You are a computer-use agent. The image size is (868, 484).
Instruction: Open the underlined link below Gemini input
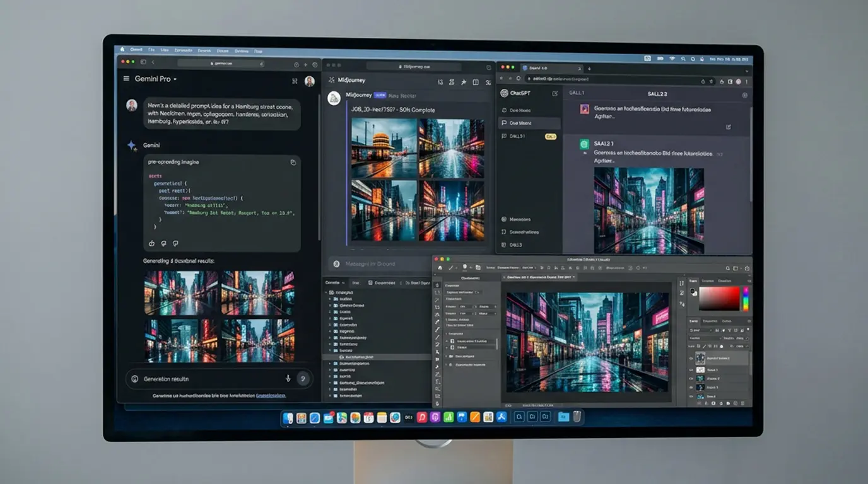[271, 396]
